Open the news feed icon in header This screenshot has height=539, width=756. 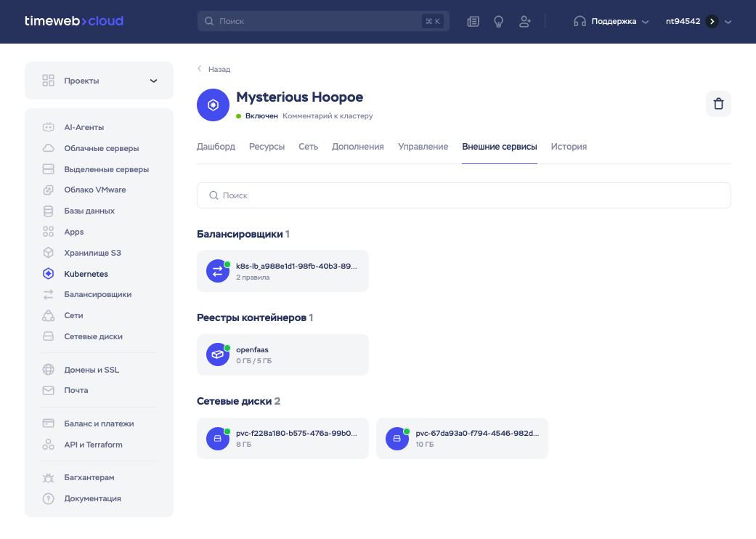coord(473,22)
